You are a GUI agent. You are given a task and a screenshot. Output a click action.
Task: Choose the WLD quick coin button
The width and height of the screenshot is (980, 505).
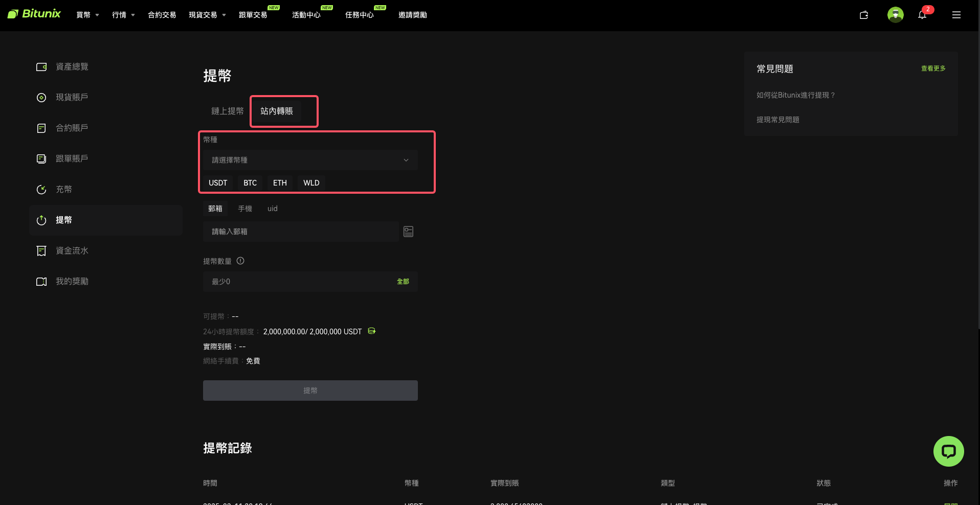(311, 183)
